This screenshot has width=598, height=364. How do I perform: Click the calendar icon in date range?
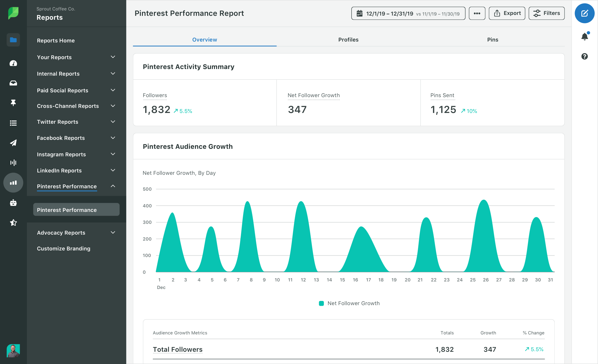point(360,13)
